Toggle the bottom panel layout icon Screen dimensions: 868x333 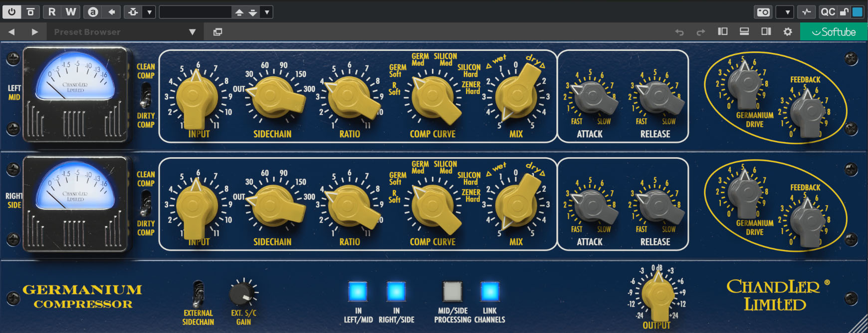click(744, 31)
